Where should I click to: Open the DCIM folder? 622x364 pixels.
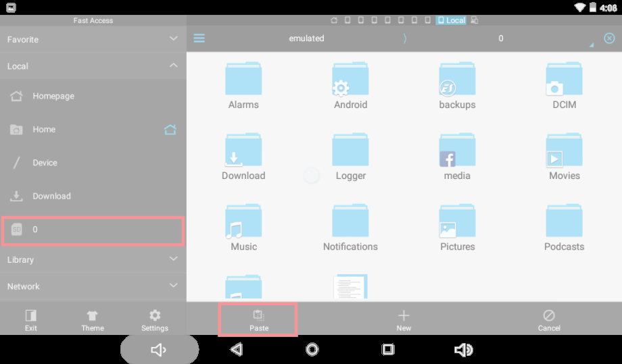pos(564,86)
